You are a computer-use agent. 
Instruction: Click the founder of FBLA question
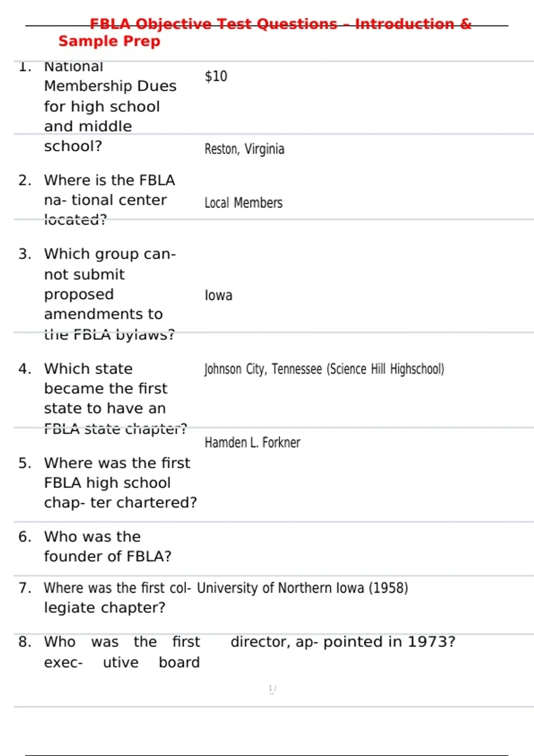107,546
